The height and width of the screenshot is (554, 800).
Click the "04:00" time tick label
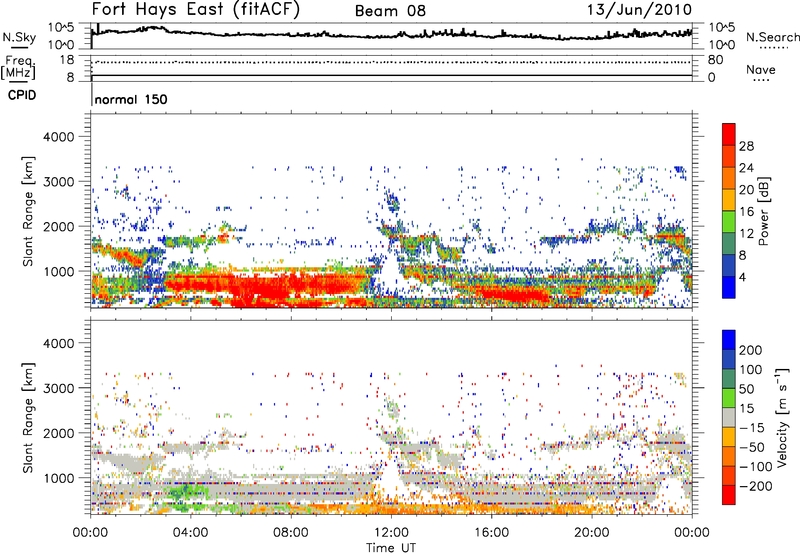coord(190,533)
